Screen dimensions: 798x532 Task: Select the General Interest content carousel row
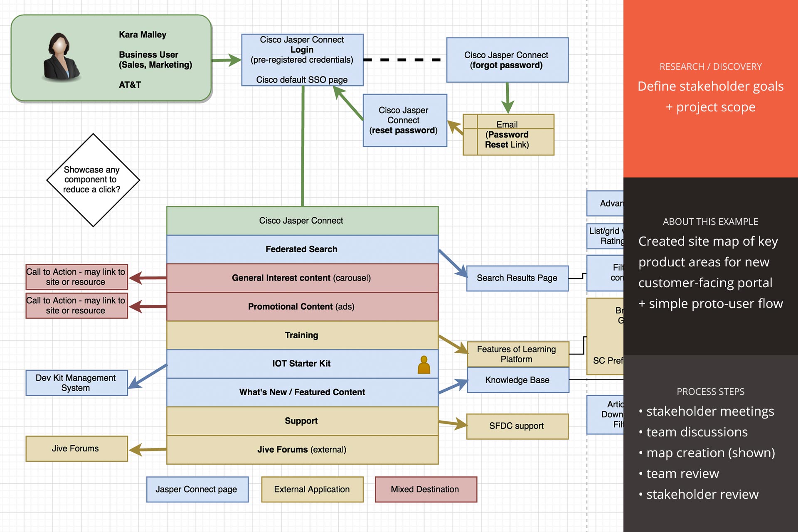(302, 278)
